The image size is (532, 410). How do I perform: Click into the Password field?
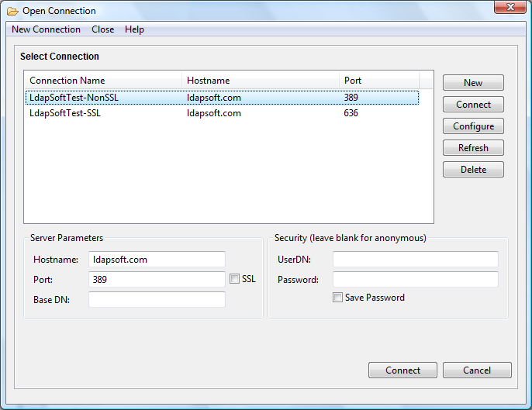pos(416,280)
